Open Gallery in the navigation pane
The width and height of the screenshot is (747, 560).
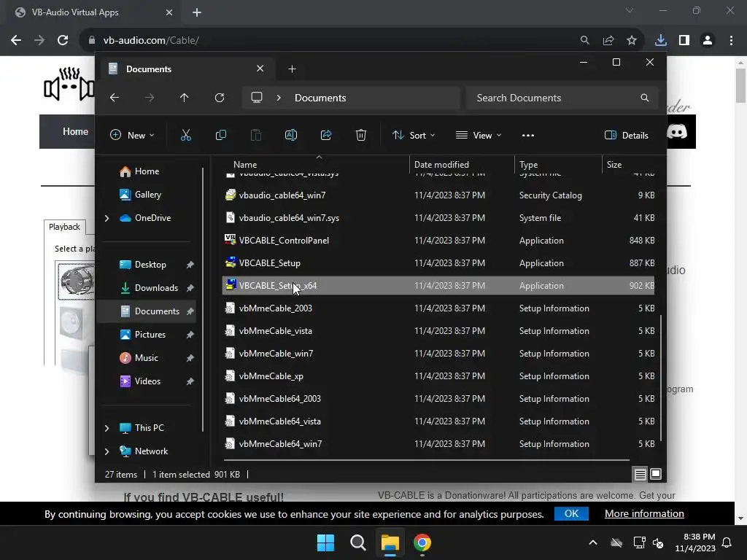[x=147, y=195]
